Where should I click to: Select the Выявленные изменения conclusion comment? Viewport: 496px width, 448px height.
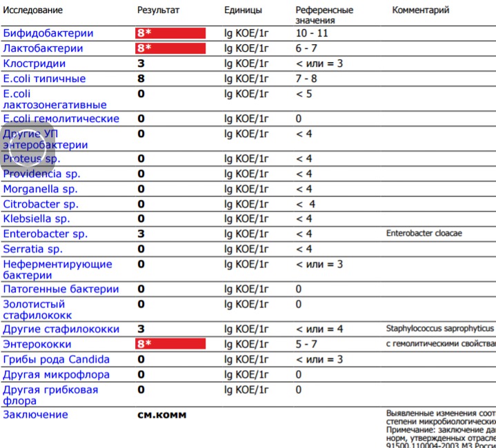pyautogui.click(x=441, y=429)
